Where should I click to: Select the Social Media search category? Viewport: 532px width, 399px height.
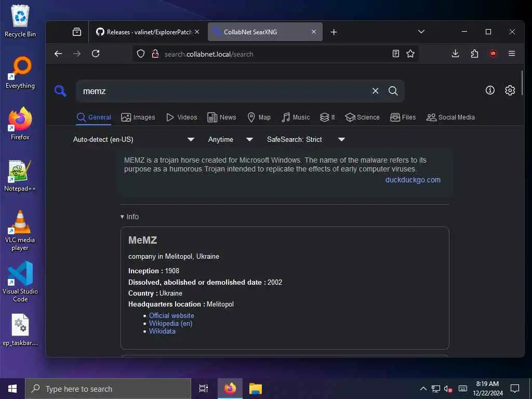click(x=450, y=117)
